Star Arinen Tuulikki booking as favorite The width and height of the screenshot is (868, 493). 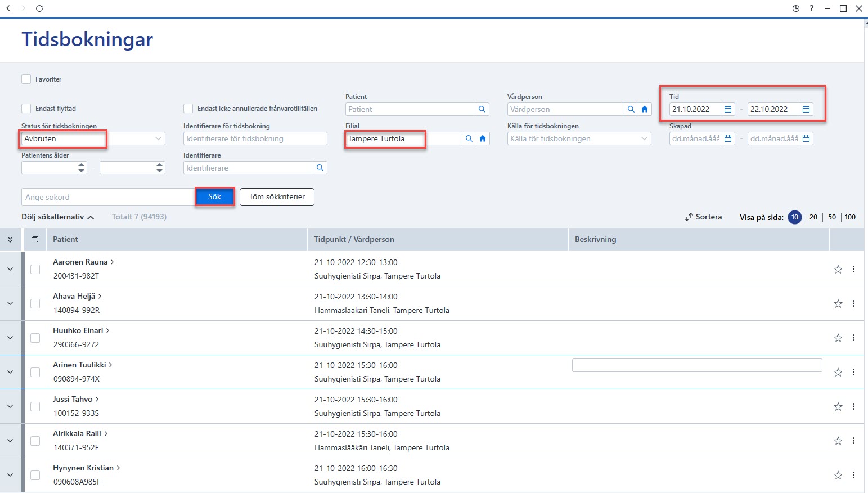point(838,372)
